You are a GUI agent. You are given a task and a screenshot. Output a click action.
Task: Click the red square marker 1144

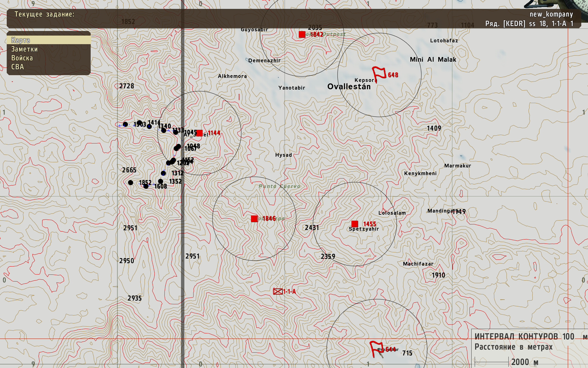click(x=199, y=133)
